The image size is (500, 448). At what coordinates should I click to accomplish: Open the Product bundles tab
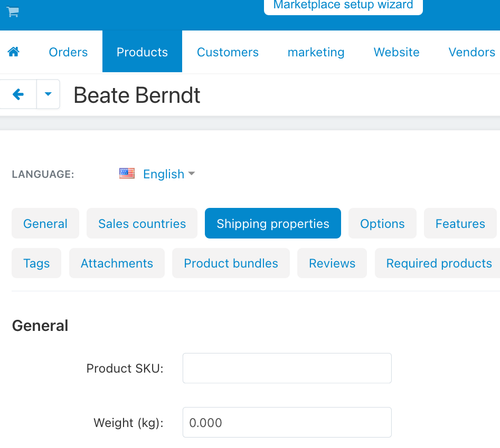[231, 263]
